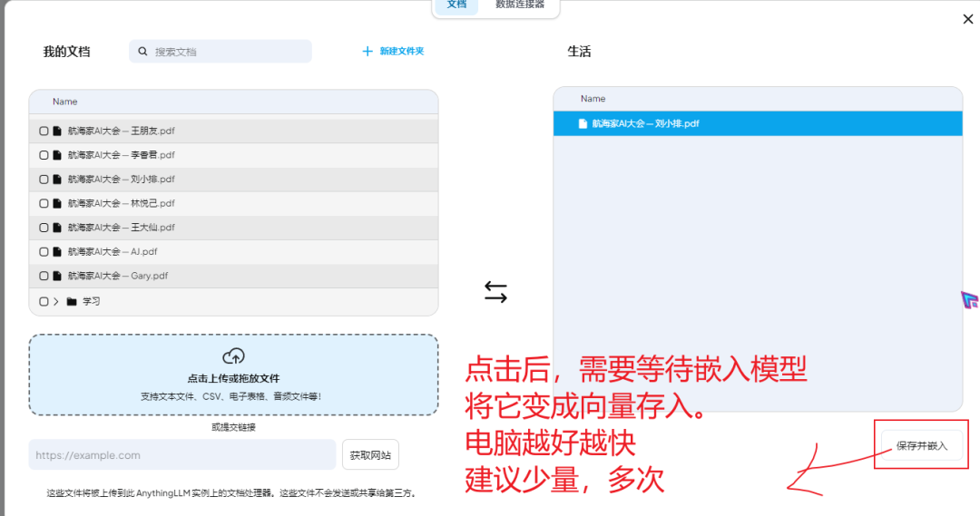Select file name 航海家AI大会—AJ.pdf
This screenshot has height=516, width=980.
(x=113, y=252)
